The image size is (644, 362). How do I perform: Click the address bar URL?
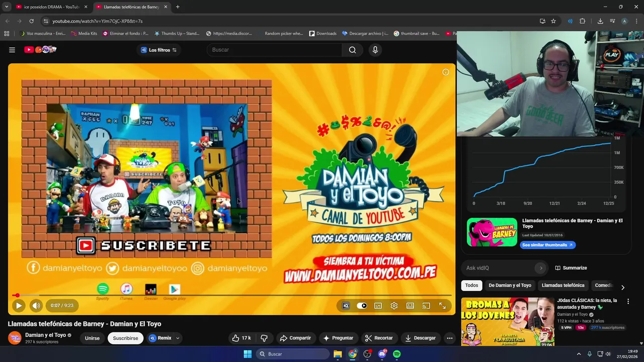[98, 21]
